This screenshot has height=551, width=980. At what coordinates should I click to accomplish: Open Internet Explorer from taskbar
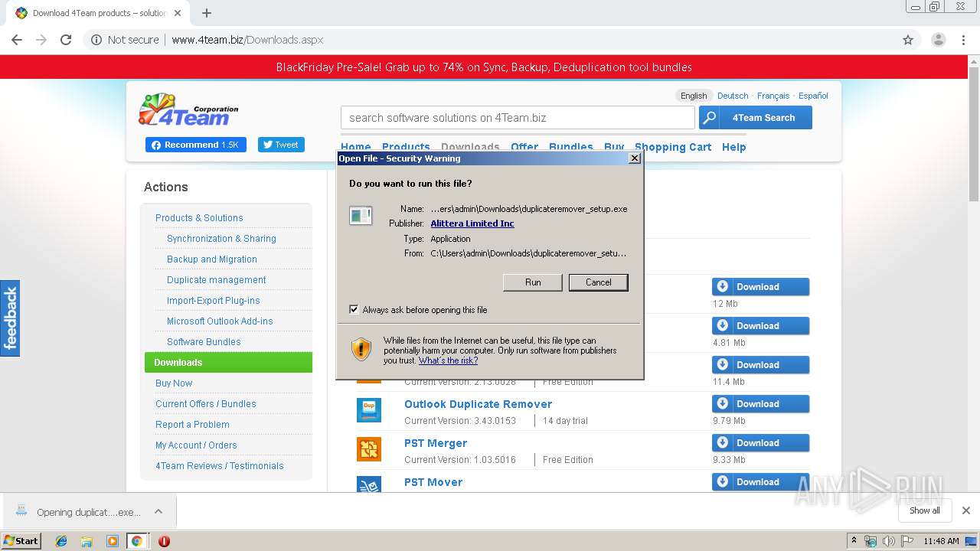tap(61, 541)
